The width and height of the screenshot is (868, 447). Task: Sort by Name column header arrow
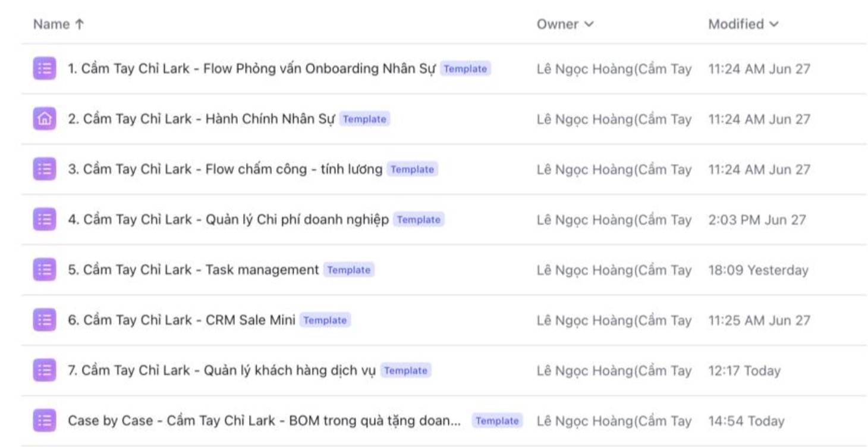(80, 24)
